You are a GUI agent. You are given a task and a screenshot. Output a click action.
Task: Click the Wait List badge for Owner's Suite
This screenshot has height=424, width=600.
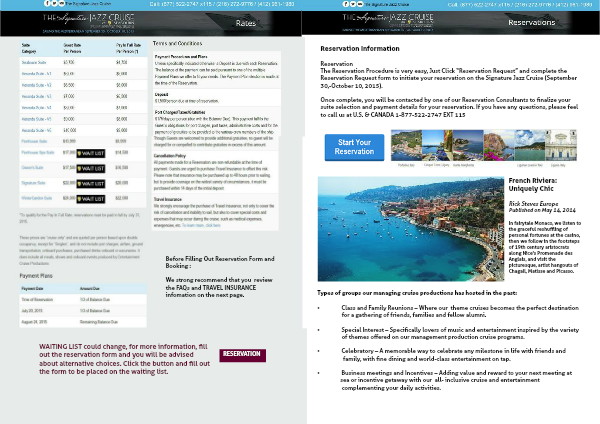(x=91, y=168)
